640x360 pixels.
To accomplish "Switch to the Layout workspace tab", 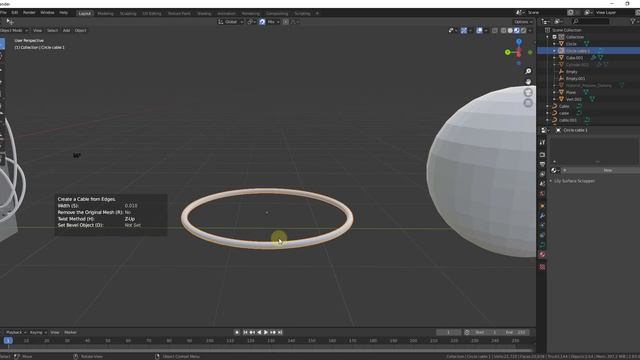I will (84, 13).
